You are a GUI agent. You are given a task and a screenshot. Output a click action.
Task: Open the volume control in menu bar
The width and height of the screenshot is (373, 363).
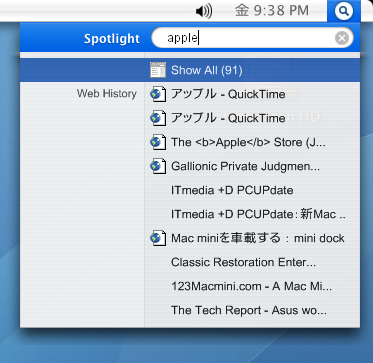(x=204, y=12)
